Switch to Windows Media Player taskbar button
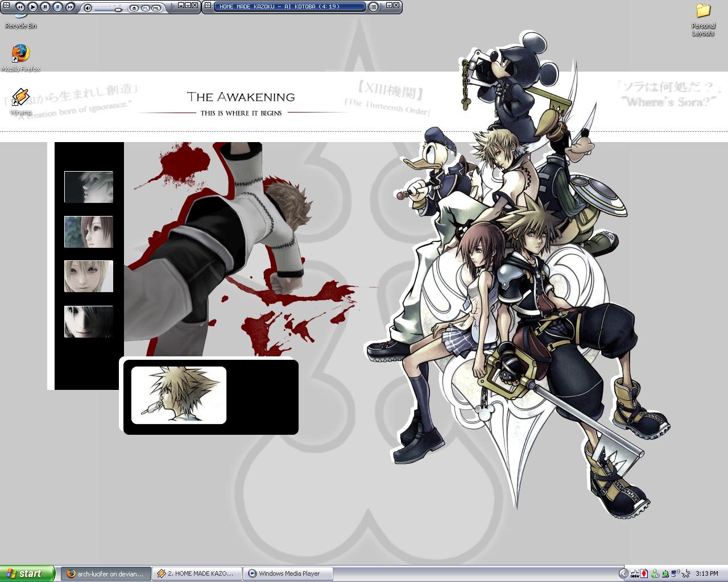 click(x=288, y=574)
